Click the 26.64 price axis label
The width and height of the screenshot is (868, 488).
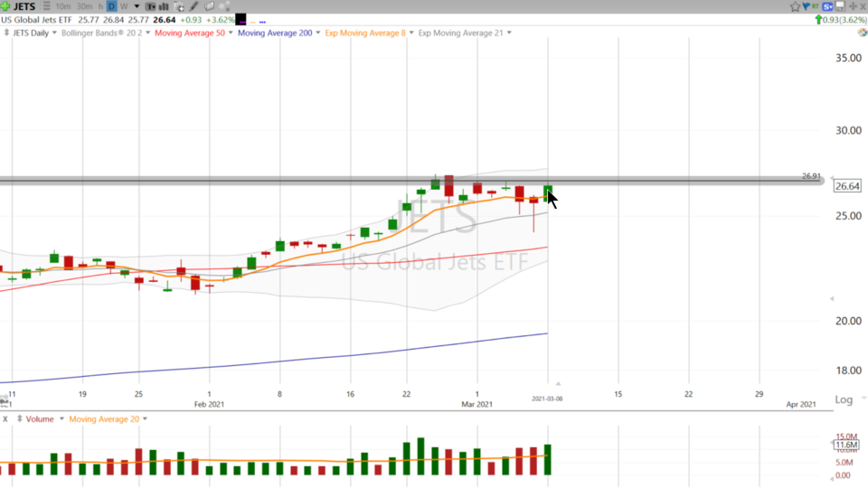coord(847,186)
